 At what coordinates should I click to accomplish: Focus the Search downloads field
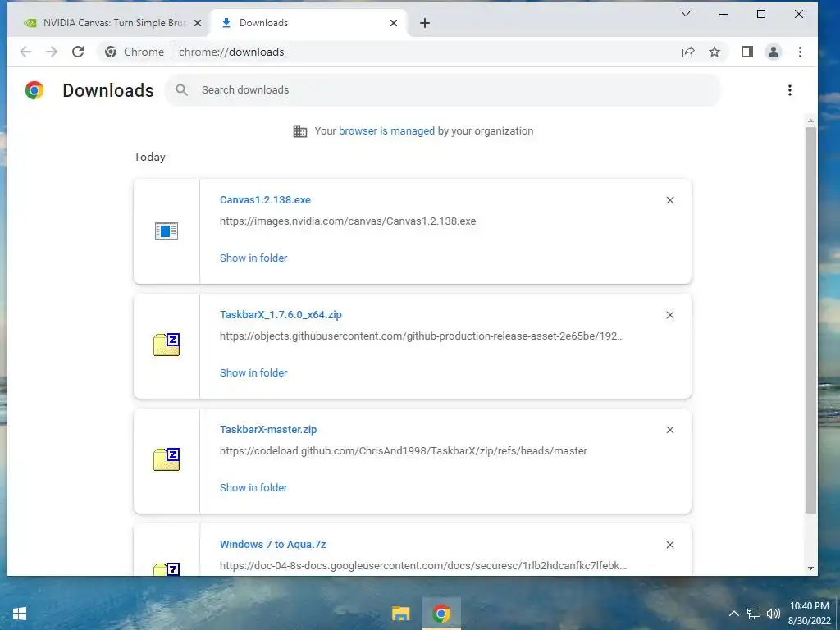coord(443,90)
